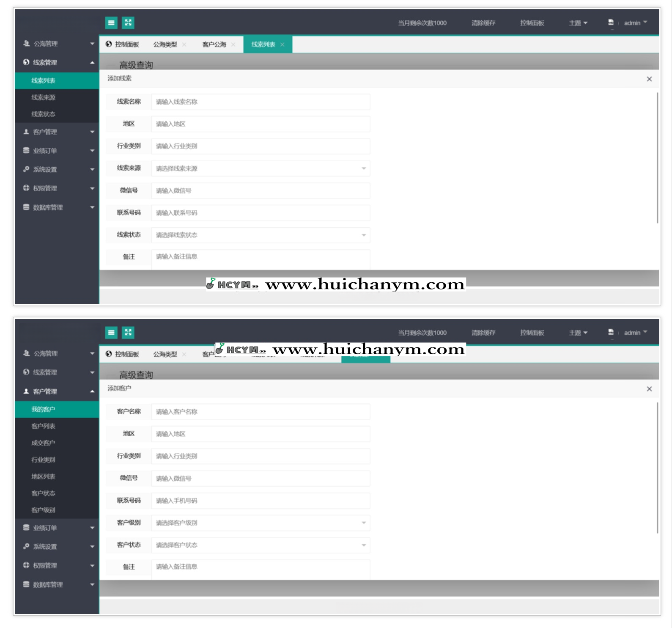
Task: Open 客户列表 in the sidebar submenu
Action: (x=43, y=426)
